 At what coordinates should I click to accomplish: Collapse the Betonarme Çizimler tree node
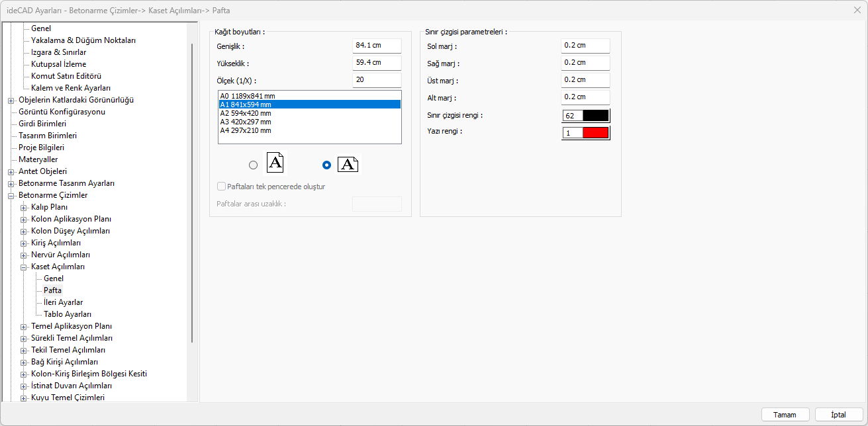[x=11, y=195]
